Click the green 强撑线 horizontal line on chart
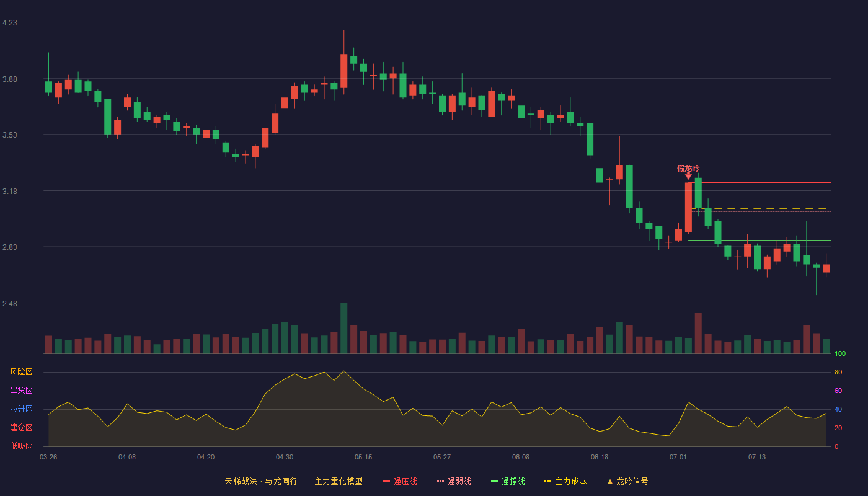Image resolution: width=868 pixels, height=496 pixels. coord(759,241)
